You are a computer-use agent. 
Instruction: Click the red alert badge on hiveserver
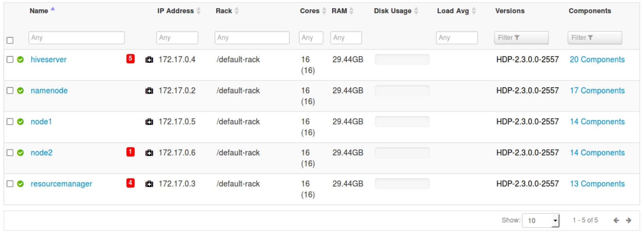click(130, 59)
